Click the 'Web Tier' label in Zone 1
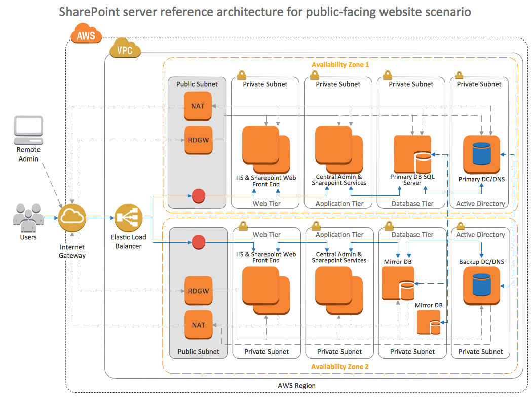 point(267,204)
